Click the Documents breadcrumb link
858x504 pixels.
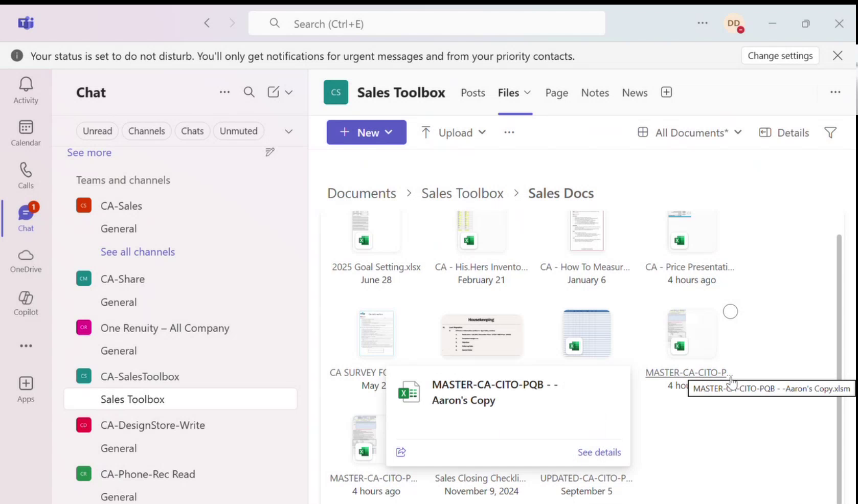(362, 193)
